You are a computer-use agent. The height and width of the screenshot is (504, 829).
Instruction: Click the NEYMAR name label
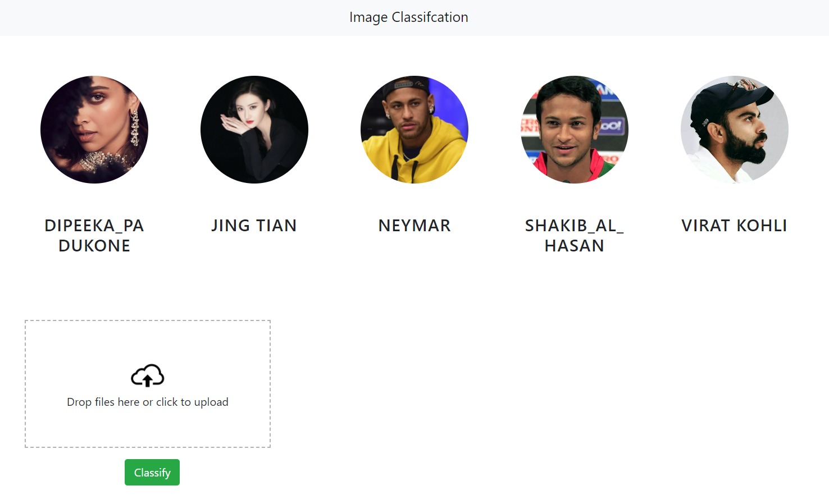[414, 225]
